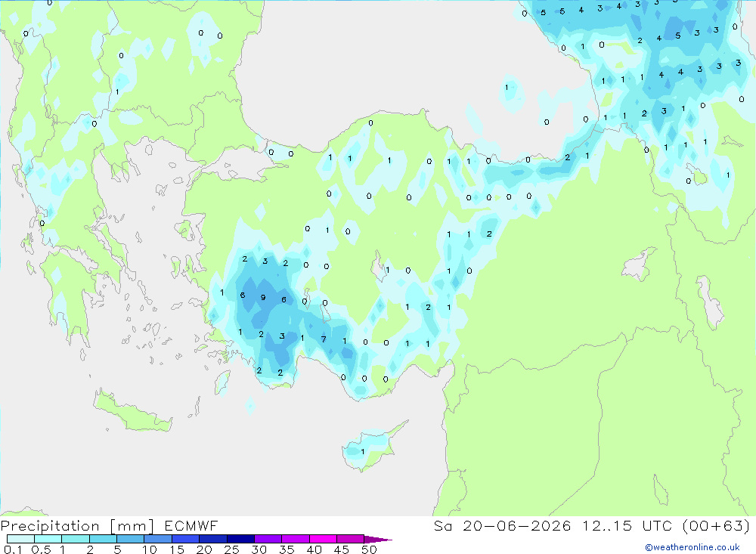Click the '12..15 UTC' time text

(x=627, y=525)
